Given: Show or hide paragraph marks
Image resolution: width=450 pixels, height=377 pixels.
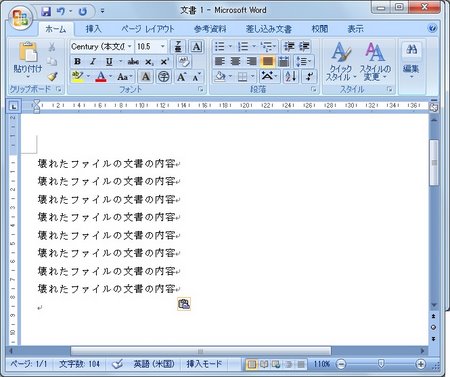Looking at the screenshot, I should coord(309,77).
